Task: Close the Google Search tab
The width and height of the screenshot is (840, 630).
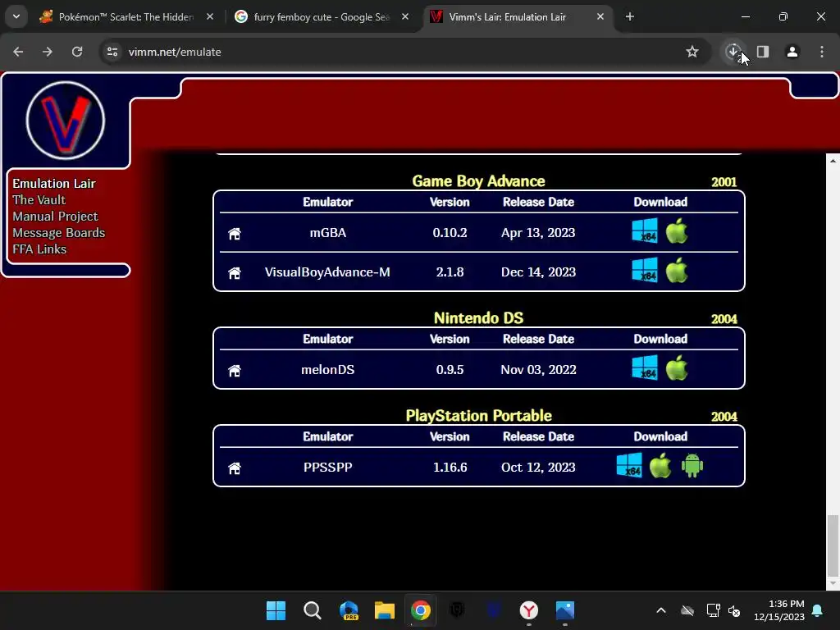Action: pyautogui.click(x=405, y=16)
